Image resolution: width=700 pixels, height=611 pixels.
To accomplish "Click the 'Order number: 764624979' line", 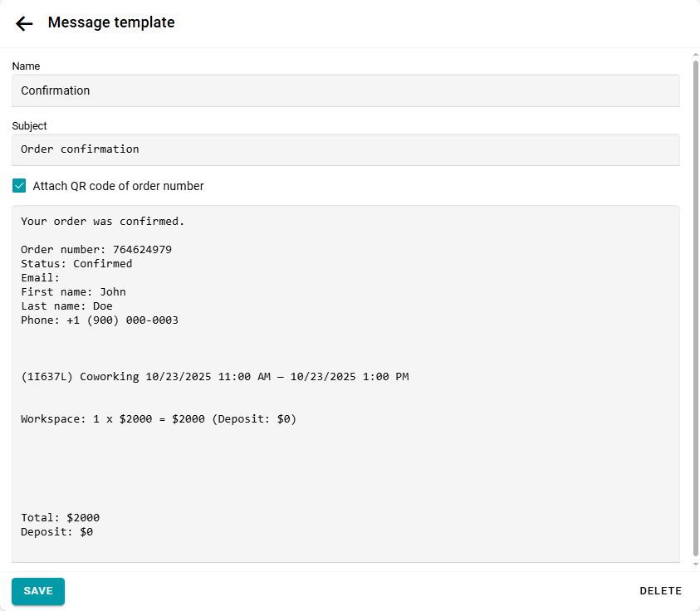I will point(96,250).
